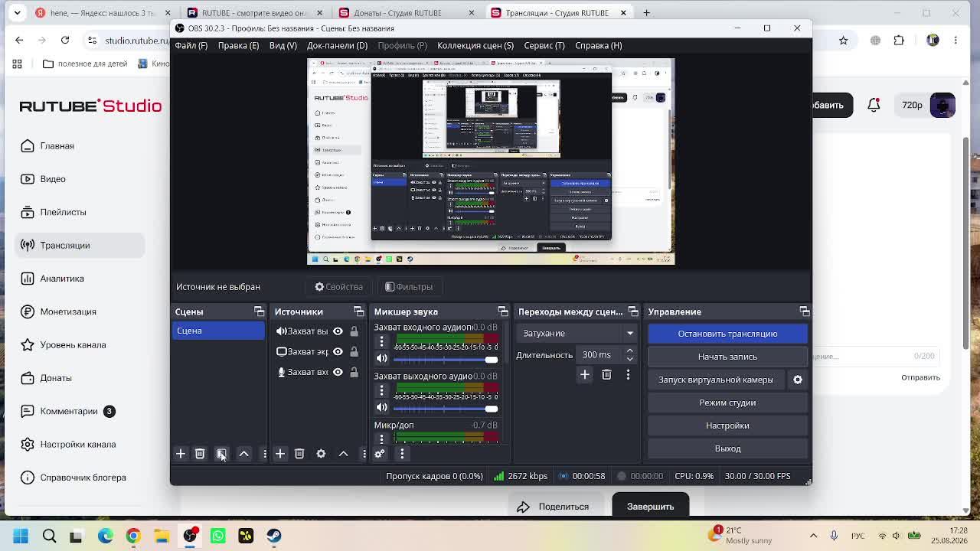Undock the scene transitions panel
This screenshot has width=980, height=551.
pos(633,311)
